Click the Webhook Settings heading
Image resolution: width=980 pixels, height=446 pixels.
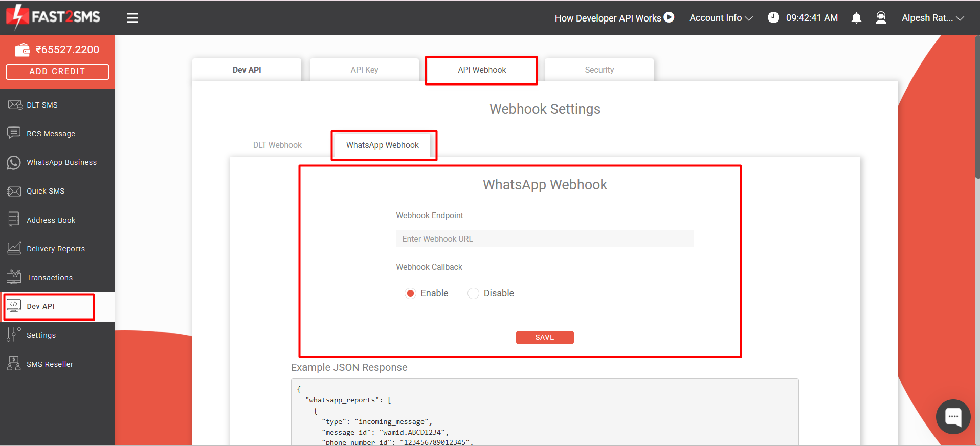pyautogui.click(x=545, y=109)
